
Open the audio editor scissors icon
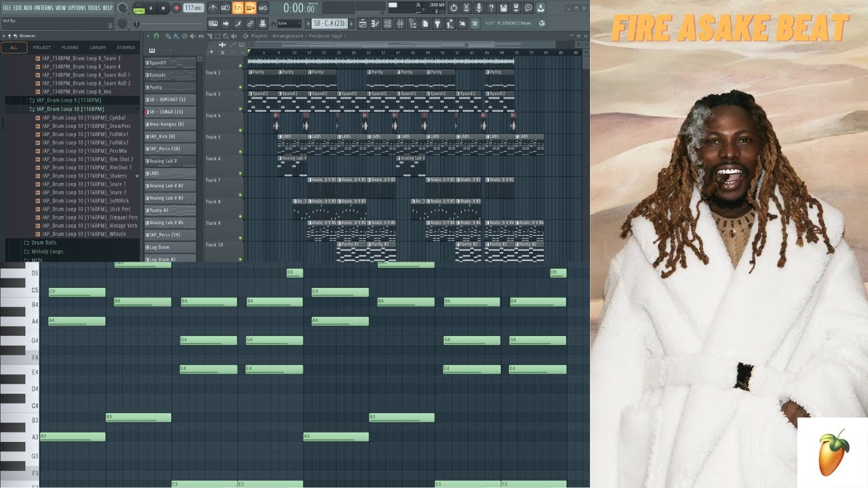[466, 8]
